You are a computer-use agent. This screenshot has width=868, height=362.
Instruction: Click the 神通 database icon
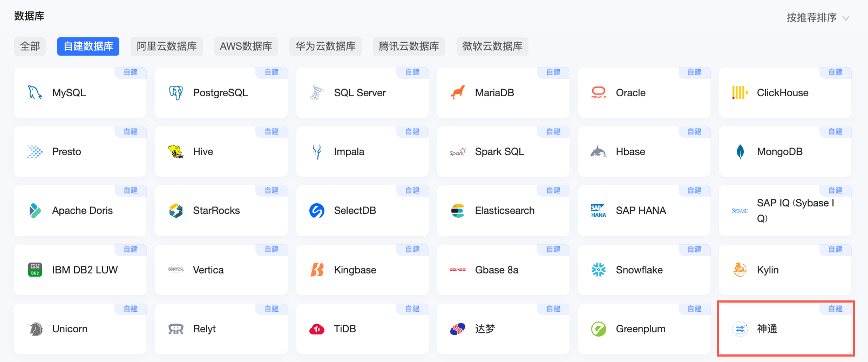pos(740,329)
